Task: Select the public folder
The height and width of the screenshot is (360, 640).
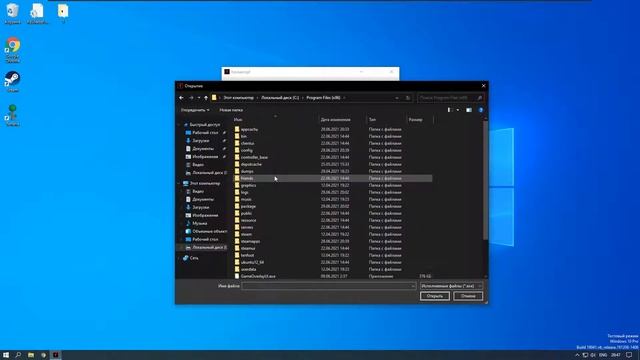Action: [x=246, y=213]
